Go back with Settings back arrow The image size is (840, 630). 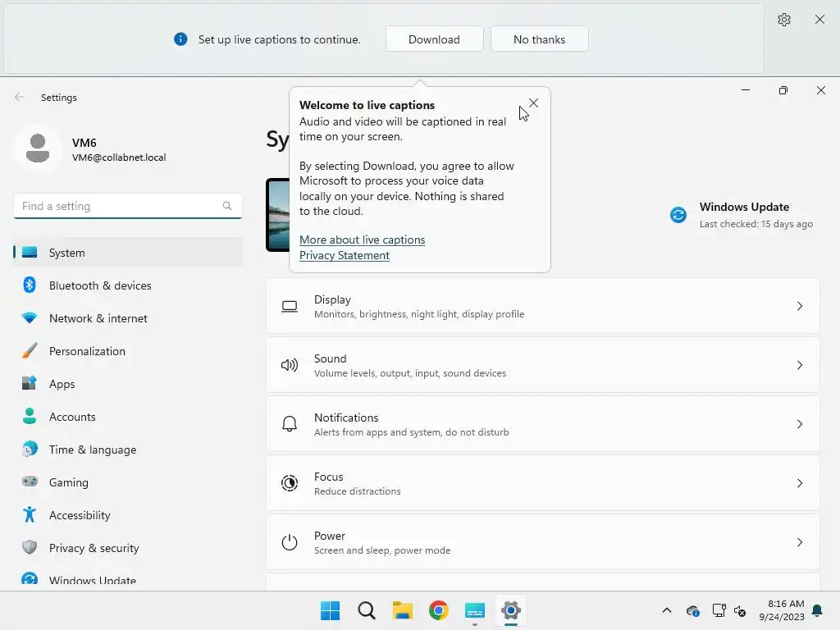point(20,97)
